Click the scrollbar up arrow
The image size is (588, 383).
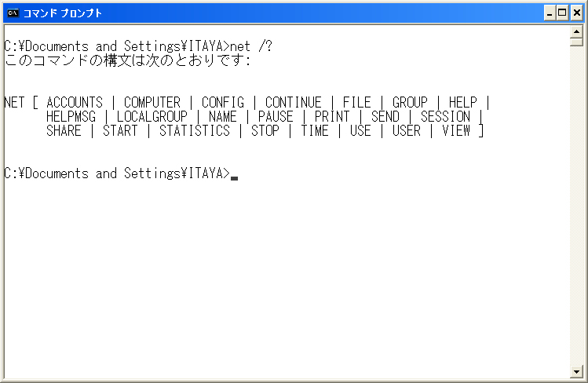[576, 31]
